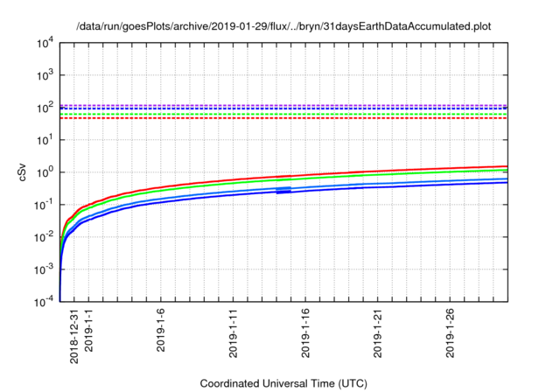
Task: Click the green dashed horizontal threshold line
Action: (262, 114)
